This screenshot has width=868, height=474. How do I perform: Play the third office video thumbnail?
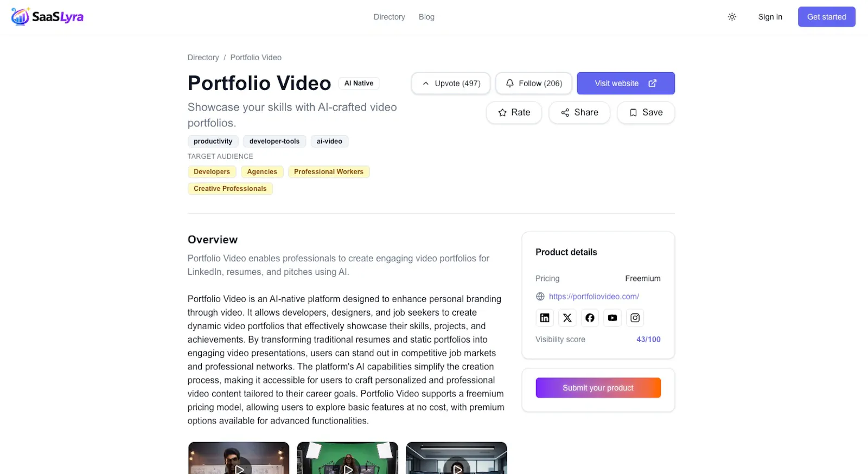point(457,458)
